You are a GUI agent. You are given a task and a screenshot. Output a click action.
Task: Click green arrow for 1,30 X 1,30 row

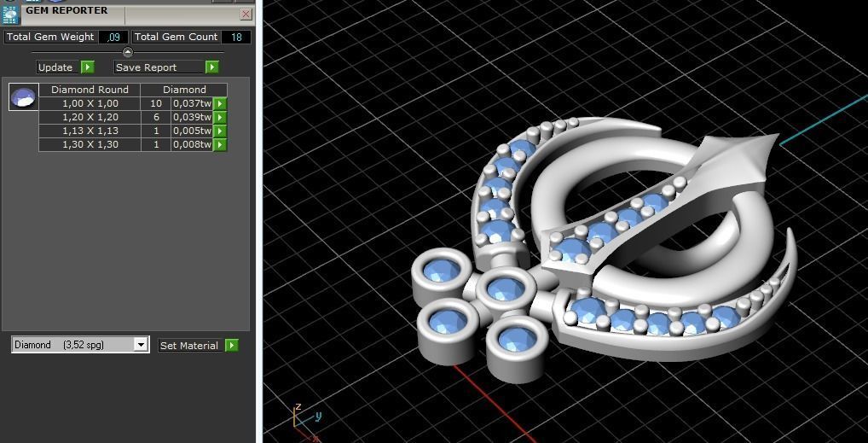[x=220, y=144]
